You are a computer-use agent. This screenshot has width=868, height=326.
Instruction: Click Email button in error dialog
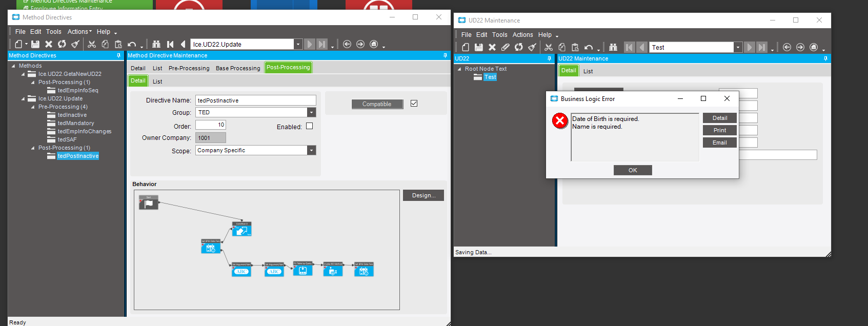tap(720, 142)
